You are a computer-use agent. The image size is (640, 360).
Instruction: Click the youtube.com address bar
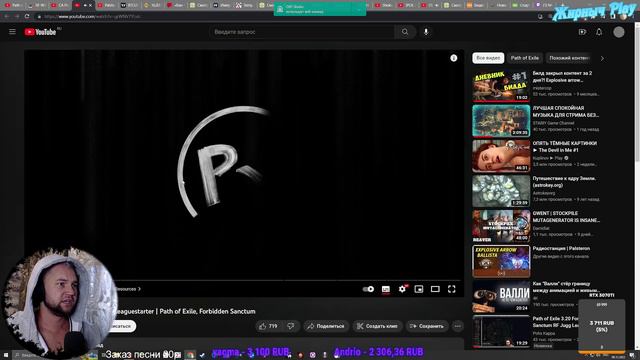tap(286, 17)
